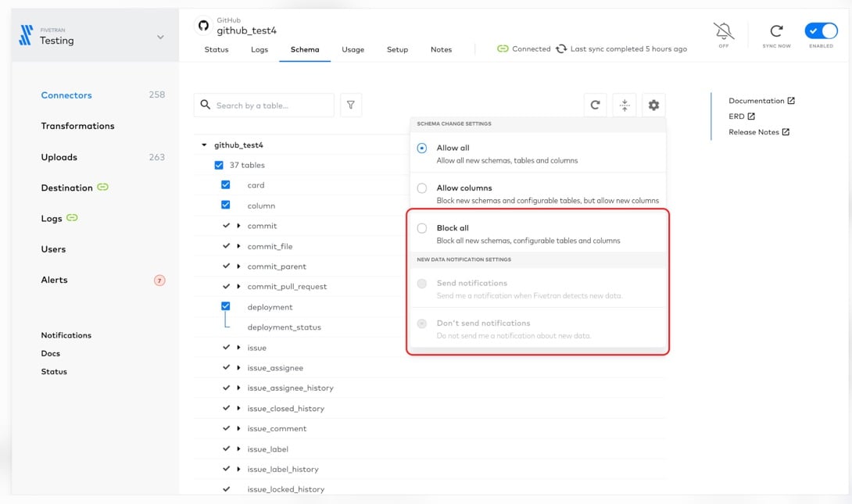Viewport: 852px width, 504px height.
Task: Click the collapse all tables icon
Action: [x=625, y=105]
